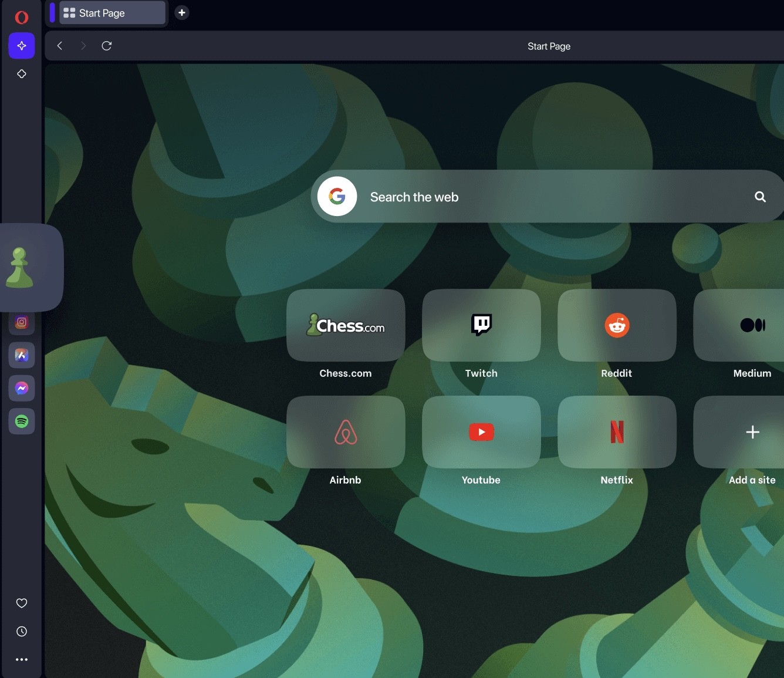Viewport: 784px width, 678px height.
Task: Focus the Search the web field
Action: (x=547, y=196)
